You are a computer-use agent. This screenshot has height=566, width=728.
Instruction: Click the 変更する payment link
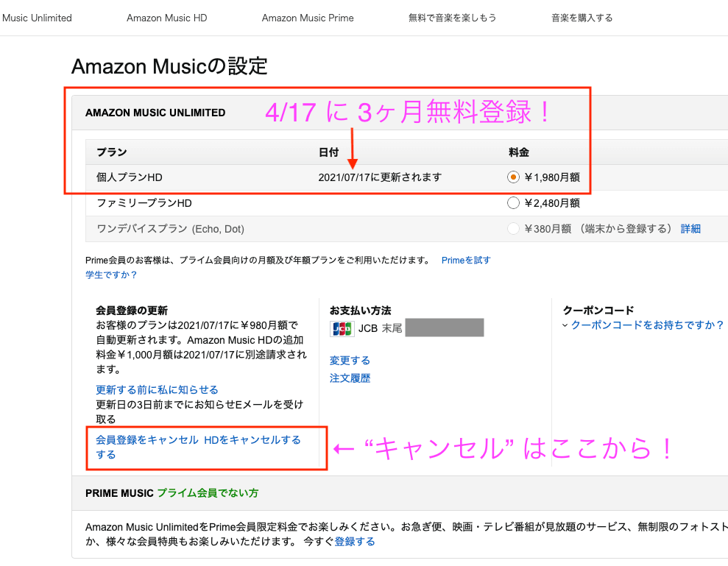click(350, 361)
